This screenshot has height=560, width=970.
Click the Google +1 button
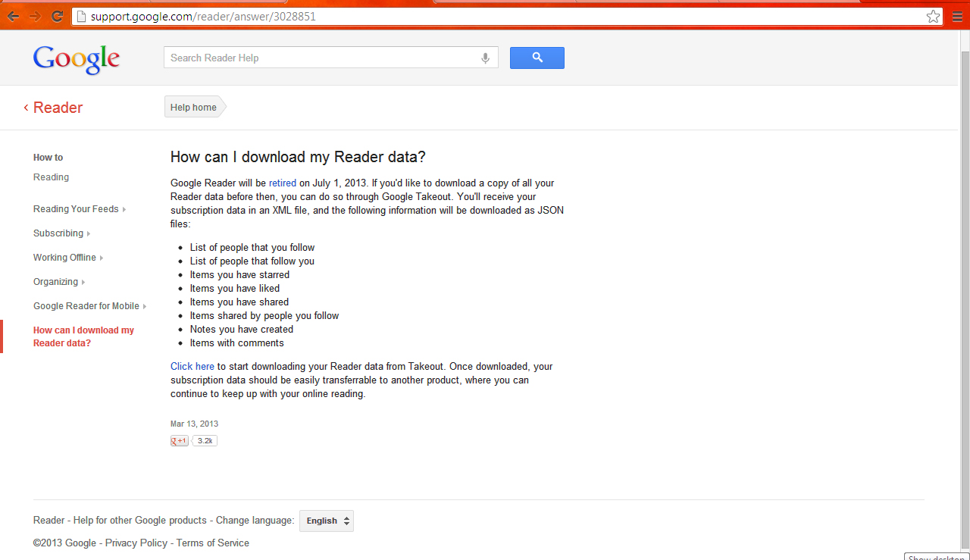pyautogui.click(x=180, y=441)
